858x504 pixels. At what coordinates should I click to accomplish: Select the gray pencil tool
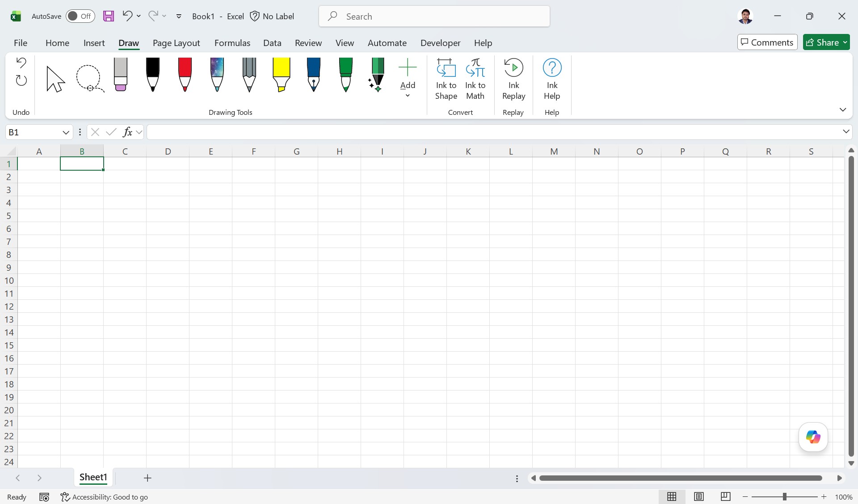click(249, 75)
